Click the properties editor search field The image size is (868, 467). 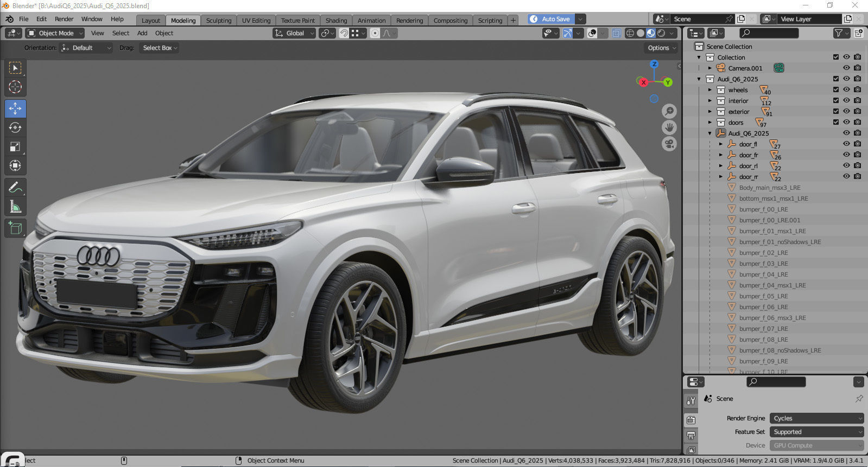(x=776, y=382)
